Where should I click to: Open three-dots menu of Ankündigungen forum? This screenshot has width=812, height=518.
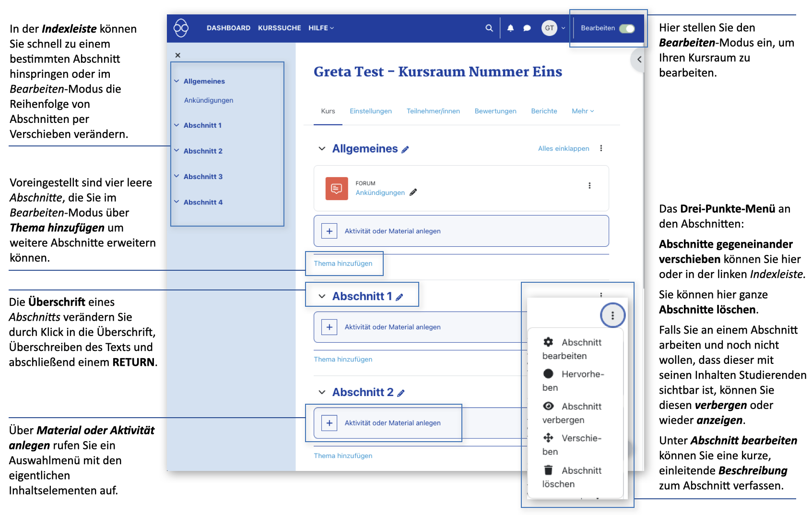click(x=589, y=186)
